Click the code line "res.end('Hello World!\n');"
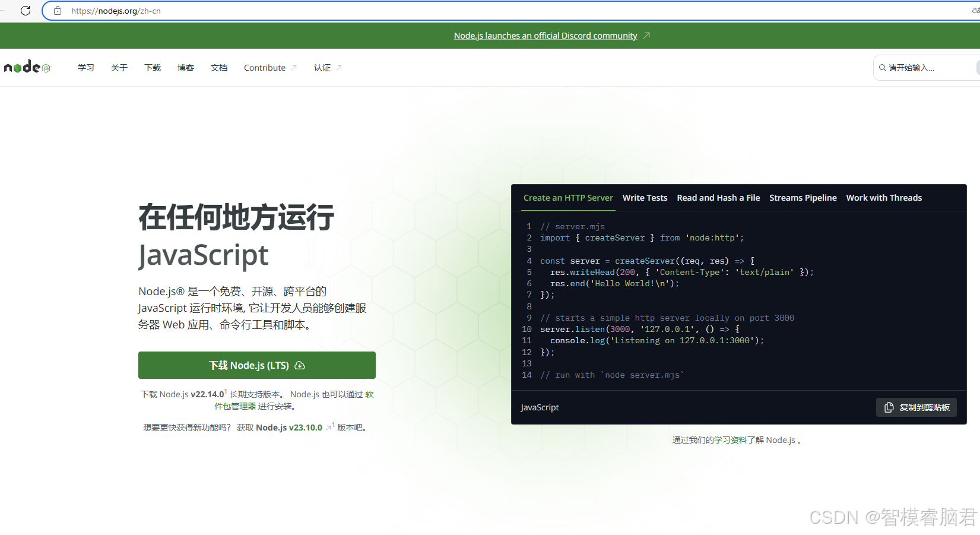Screen dimensions: 980x535 (614, 283)
